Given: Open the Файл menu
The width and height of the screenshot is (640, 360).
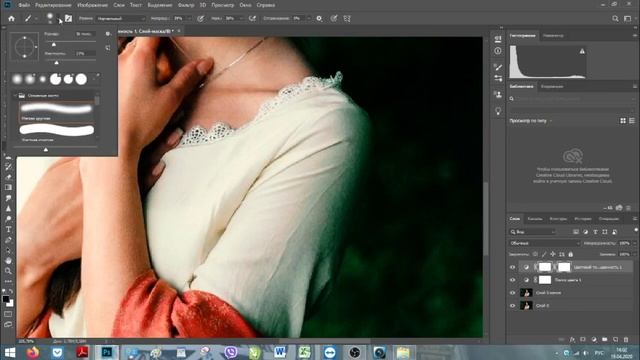Looking at the screenshot, I should (24, 5).
